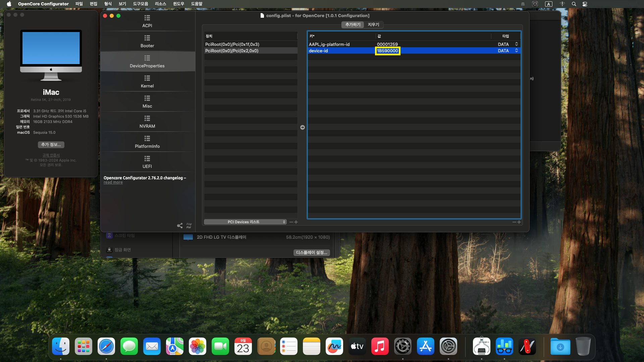Open Apple TV from the Dock
644x362 pixels.
coord(357,346)
